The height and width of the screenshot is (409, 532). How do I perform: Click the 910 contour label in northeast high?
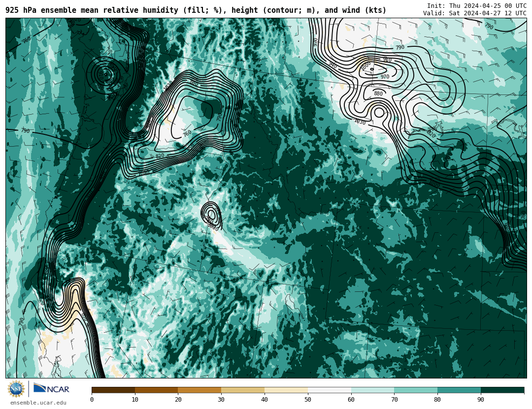pos(387,60)
